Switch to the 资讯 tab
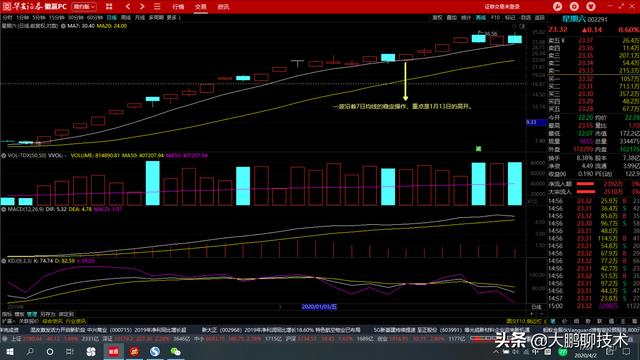The height and width of the screenshot is (360, 640). tap(223, 7)
